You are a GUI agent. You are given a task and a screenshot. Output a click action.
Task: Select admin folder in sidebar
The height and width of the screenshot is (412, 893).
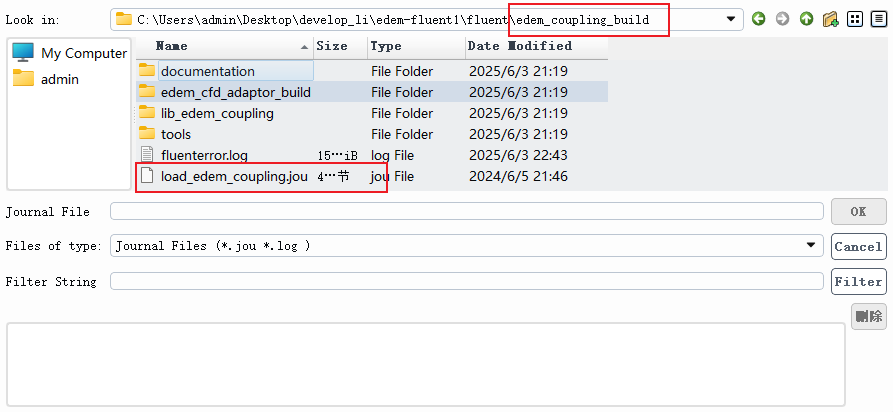[46, 79]
